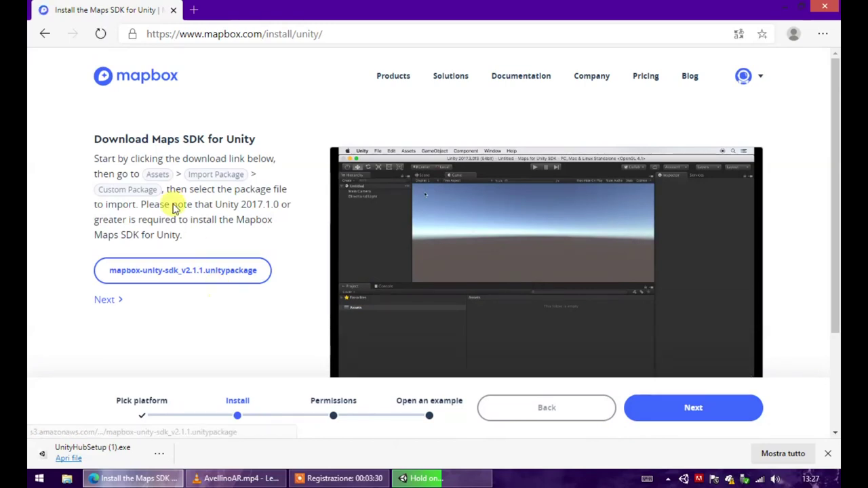Select the Pick platform step
Image resolution: width=868 pixels, height=488 pixels.
[142, 401]
